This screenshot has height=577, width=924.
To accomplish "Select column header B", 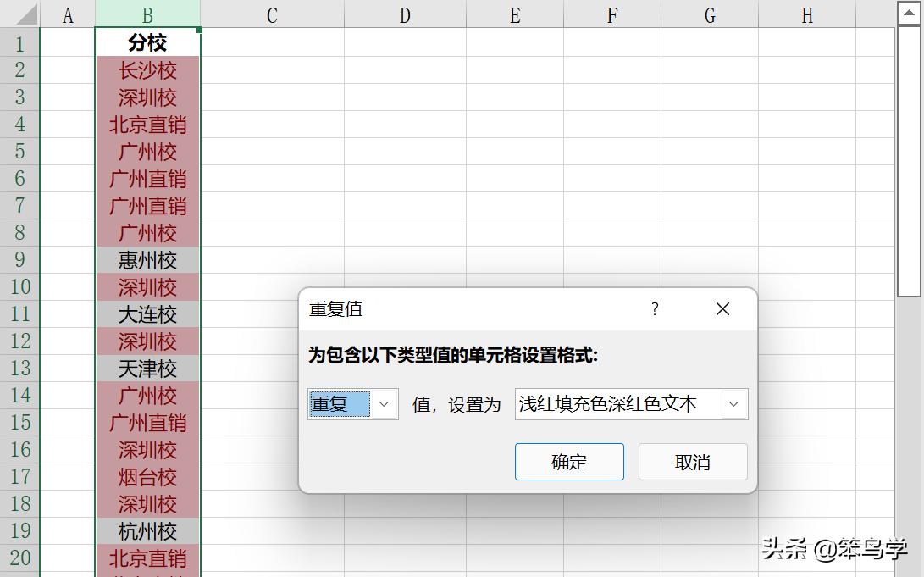I will (x=147, y=14).
